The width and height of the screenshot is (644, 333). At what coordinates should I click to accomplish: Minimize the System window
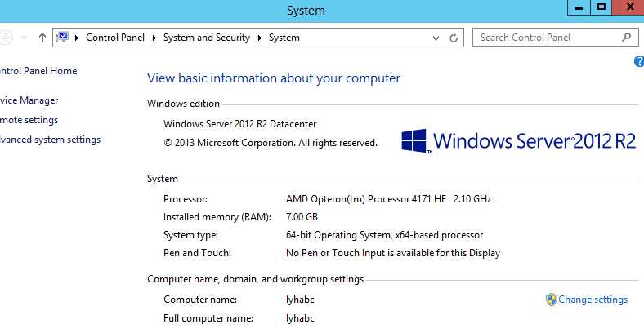click(579, 8)
